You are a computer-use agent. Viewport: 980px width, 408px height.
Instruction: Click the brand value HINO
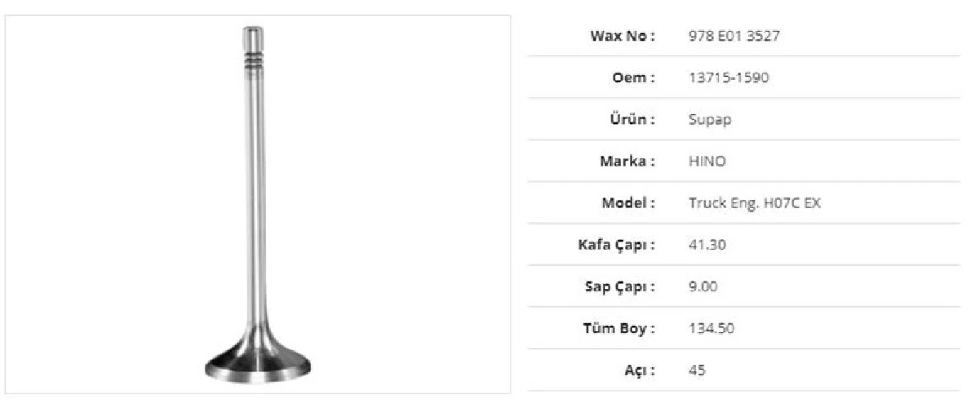pos(707,161)
